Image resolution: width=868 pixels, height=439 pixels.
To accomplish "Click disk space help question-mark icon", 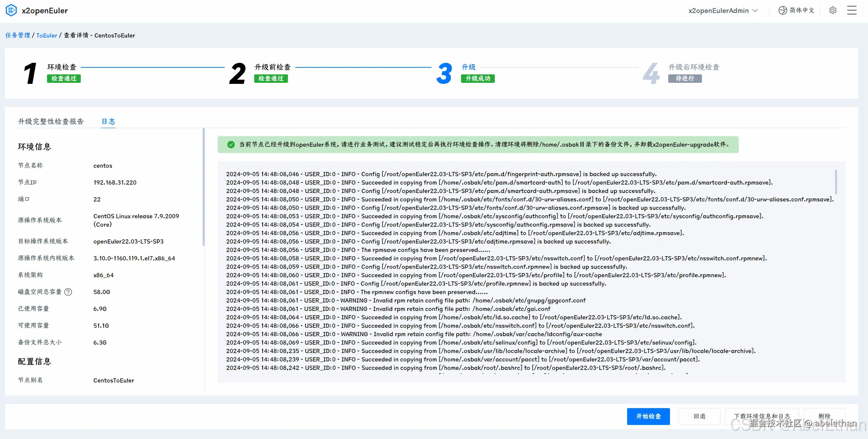I will tap(68, 292).
